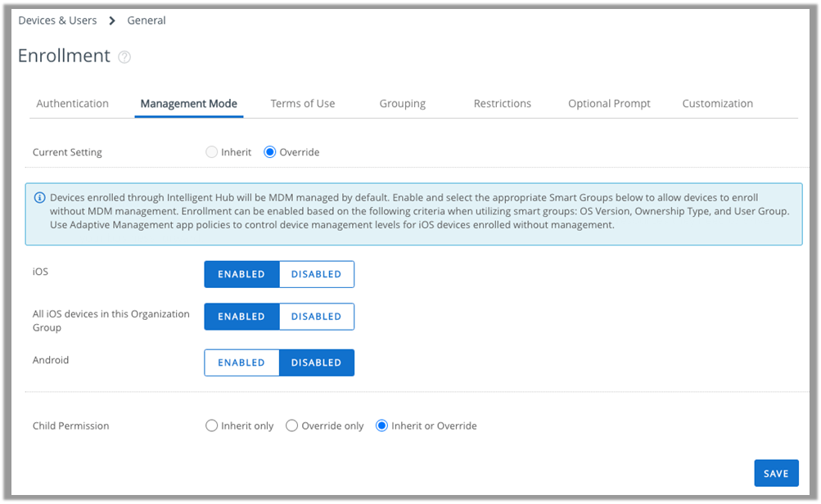Image resolution: width=821 pixels, height=504 pixels.
Task: Click the breadcrumb chevron arrow
Action: pos(112,20)
